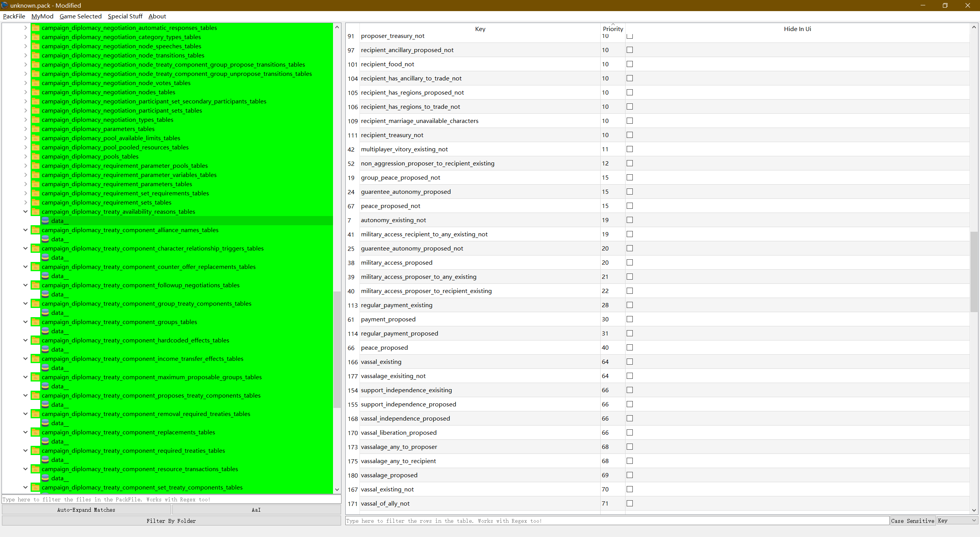980x537 pixels.
Task: Click data file icon under treaty_availability_reasons_tables
Action: (x=45, y=221)
